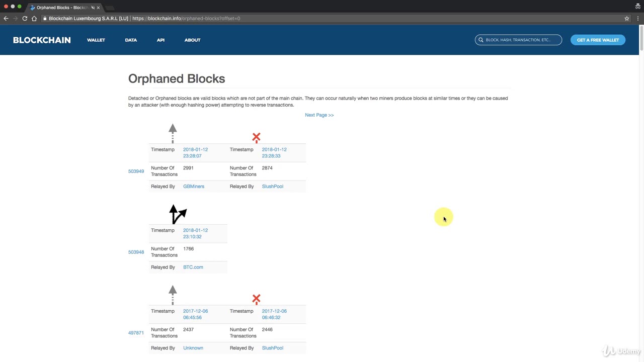Focus the block, hash, transaction search field
This screenshot has width=644, height=362.
pos(518,40)
